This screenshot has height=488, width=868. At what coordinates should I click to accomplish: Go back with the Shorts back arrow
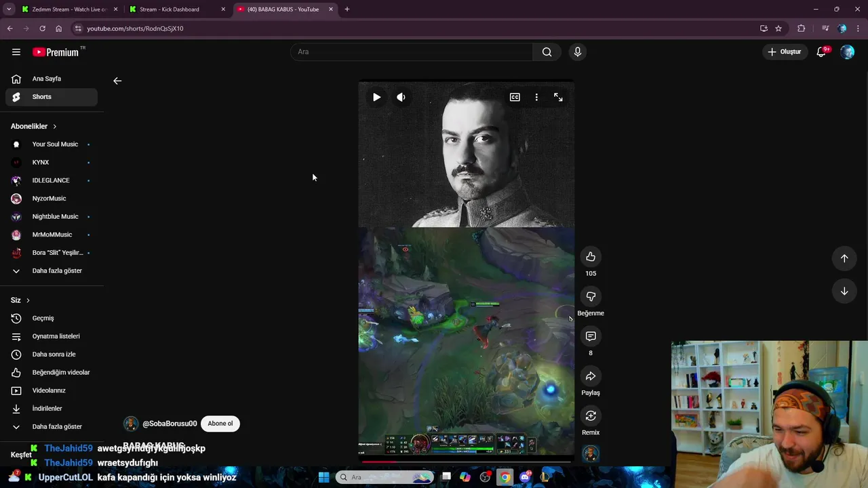pos(117,81)
